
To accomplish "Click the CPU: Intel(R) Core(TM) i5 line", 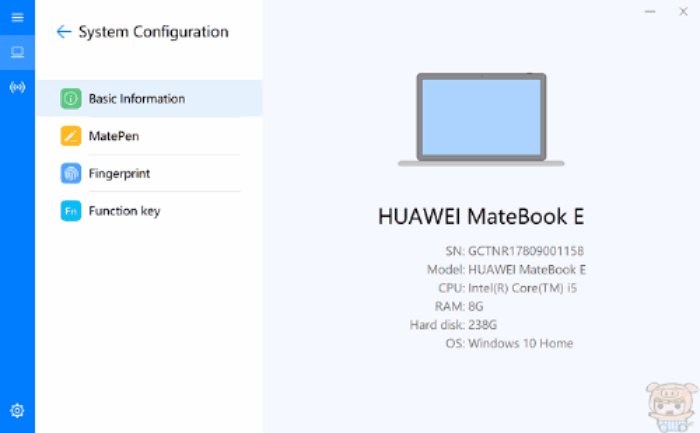I will (508, 288).
